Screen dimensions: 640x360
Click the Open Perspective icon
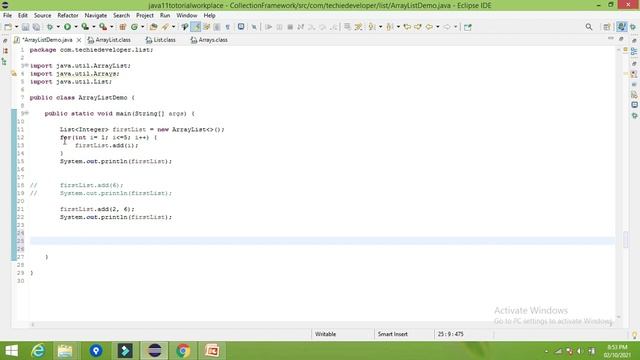coord(607,27)
